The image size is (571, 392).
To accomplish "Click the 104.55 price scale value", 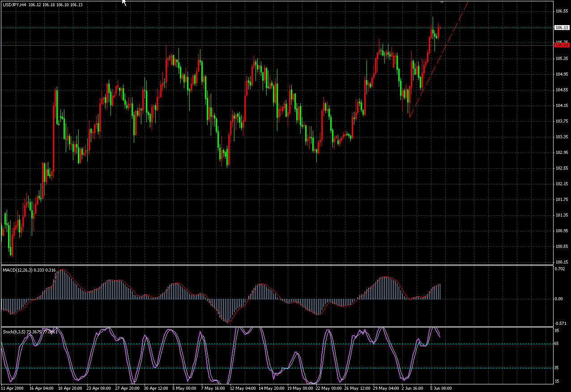I will [x=562, y=89].
